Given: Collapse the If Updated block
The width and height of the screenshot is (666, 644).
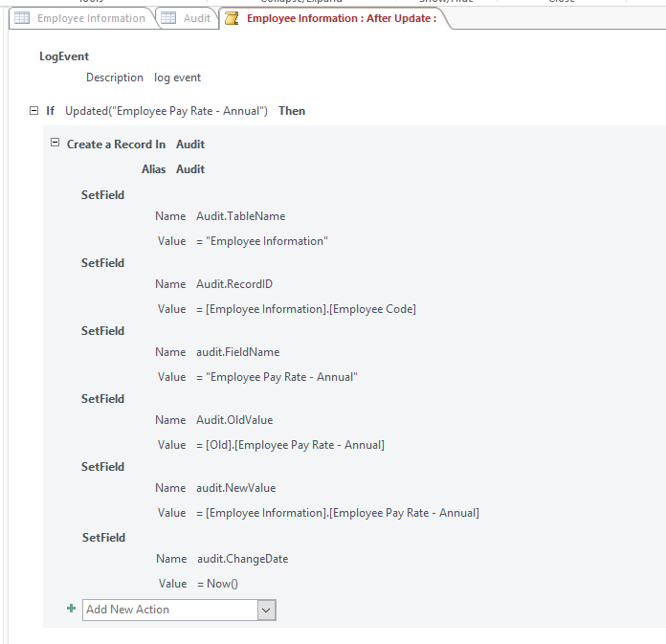Looking at the screenshot, I should [34, 111].
